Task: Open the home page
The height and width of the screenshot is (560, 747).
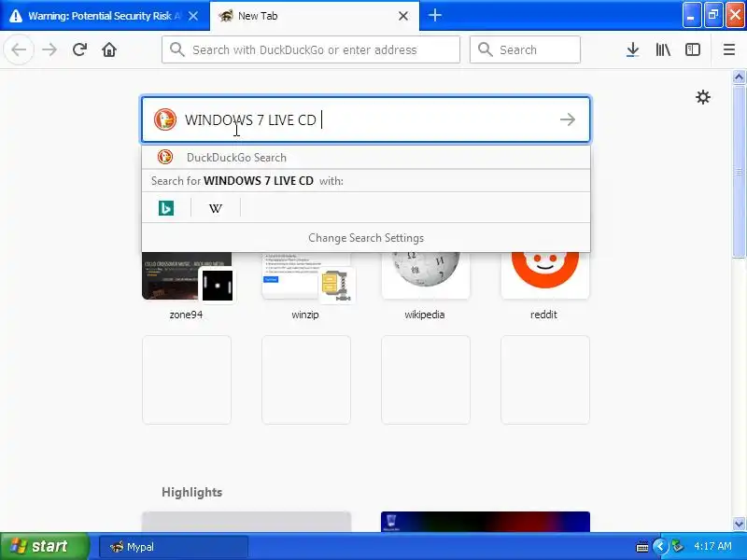Action: pos(109,49)
